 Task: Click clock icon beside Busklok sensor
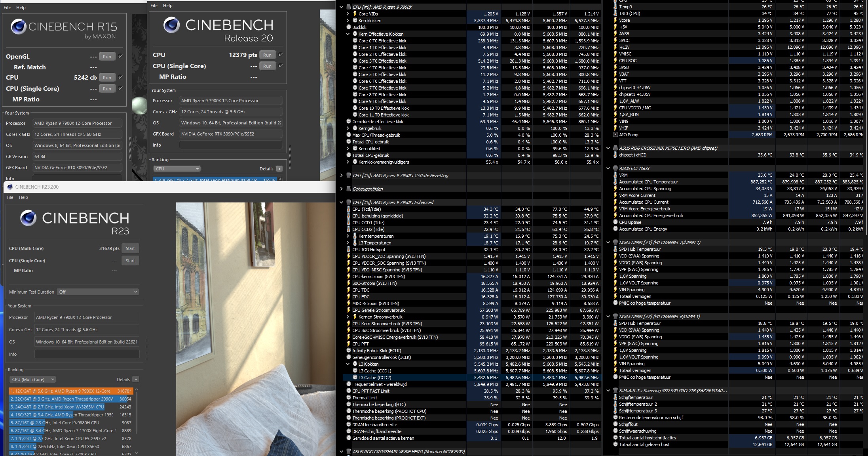349,27
